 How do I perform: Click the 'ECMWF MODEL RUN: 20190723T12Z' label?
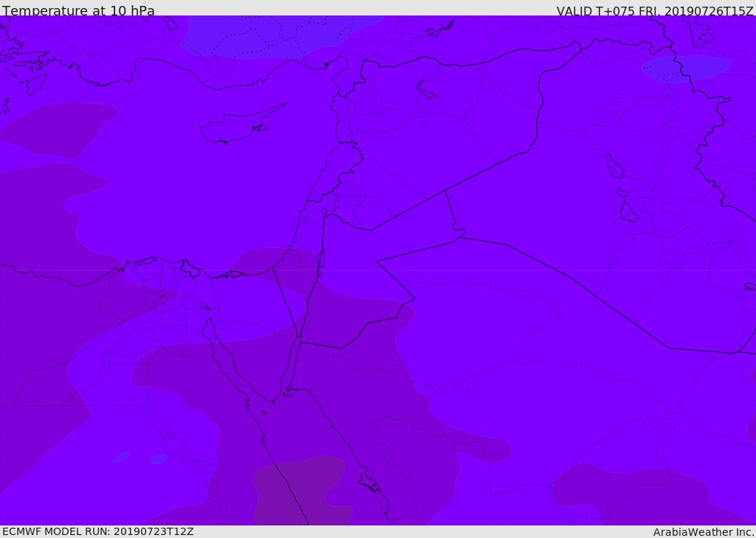(x=98, y=531)
